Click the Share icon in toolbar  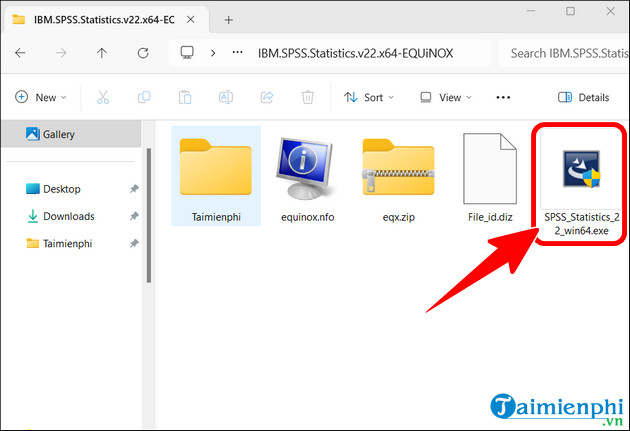267,97
